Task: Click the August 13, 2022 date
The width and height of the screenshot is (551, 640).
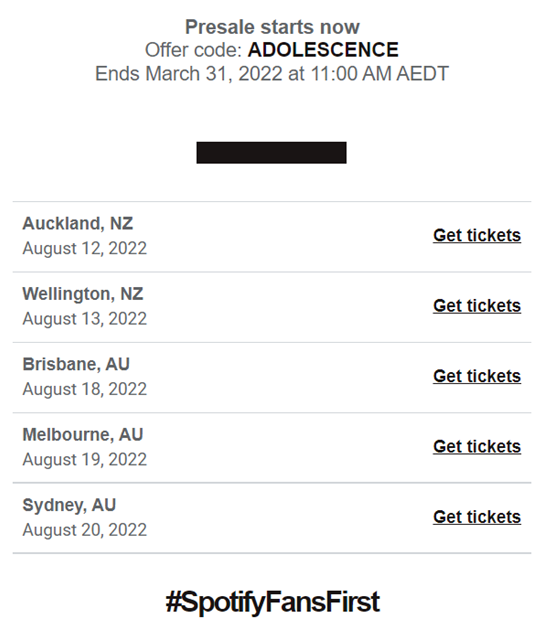Action: pyautogui.click(x=84, y=319)
